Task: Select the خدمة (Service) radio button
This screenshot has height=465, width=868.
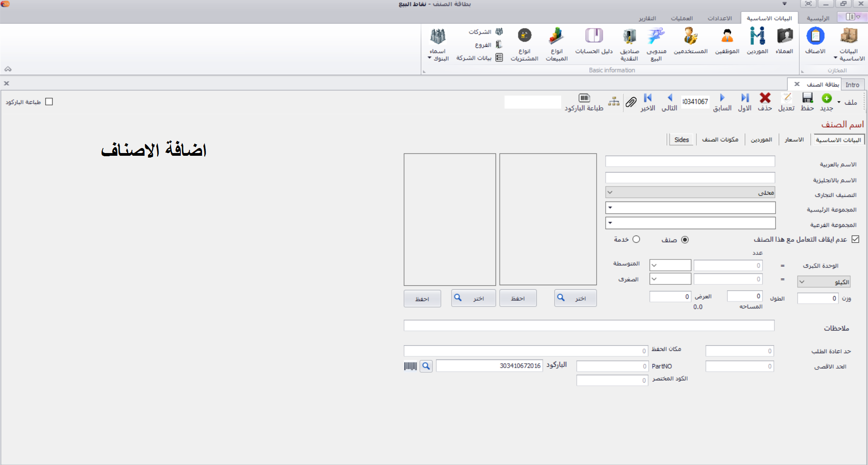Action: [x=636, y=239]
